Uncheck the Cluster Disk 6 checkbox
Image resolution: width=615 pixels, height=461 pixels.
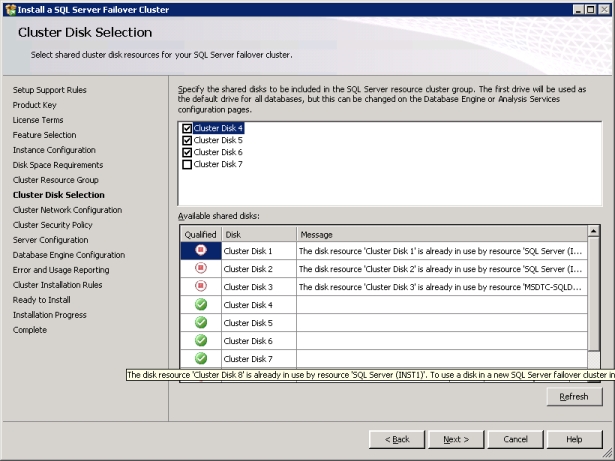click(187, 152)
